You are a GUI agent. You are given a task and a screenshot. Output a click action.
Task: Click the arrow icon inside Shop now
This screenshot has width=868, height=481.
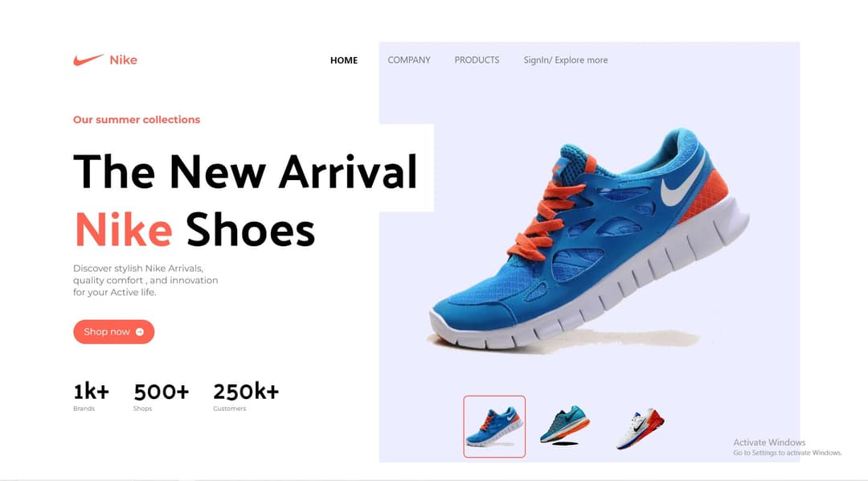tap(140, 332)
